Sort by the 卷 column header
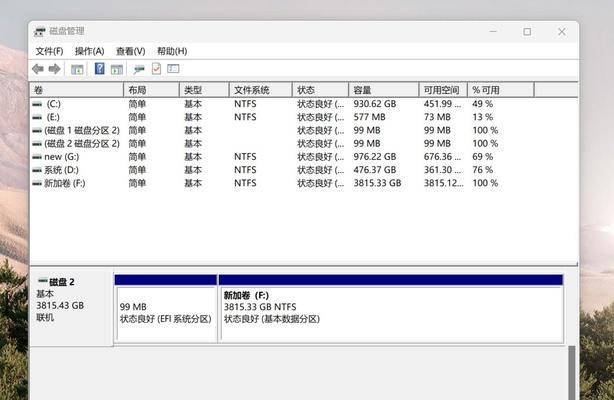Viewport: 614px width, 400px height. 77,90
